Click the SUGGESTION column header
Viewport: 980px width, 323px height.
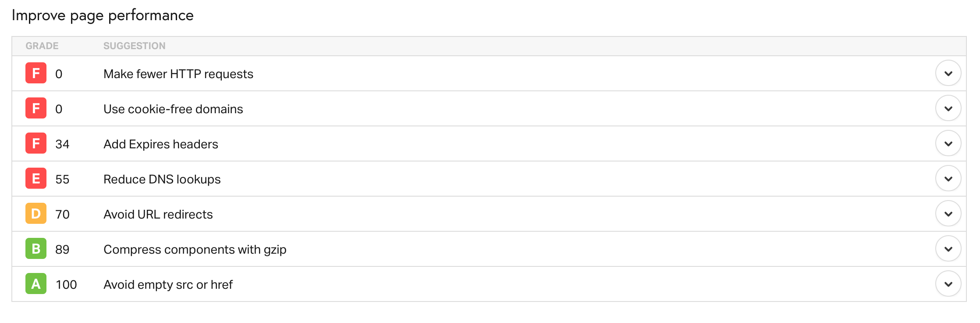(135, 46)
